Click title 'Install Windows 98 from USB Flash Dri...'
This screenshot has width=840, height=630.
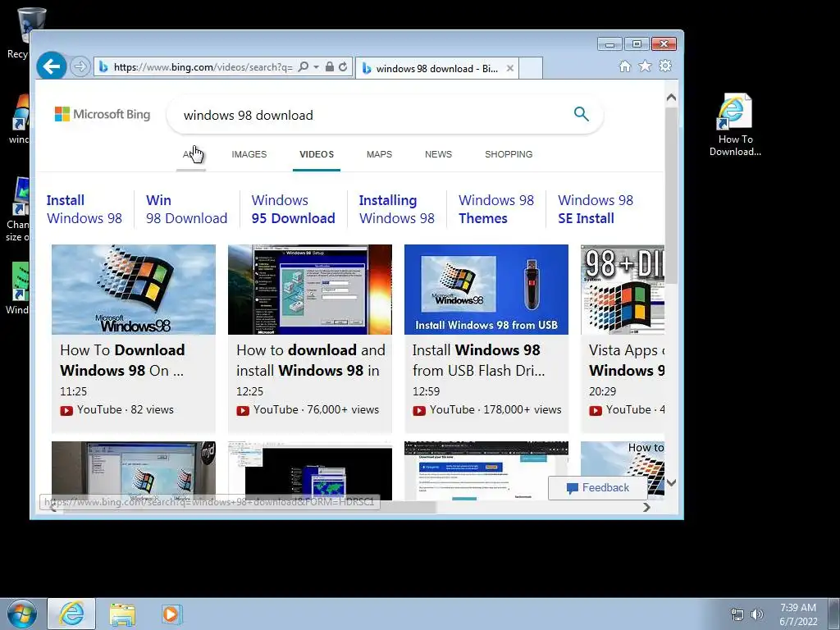click(478, 360)
